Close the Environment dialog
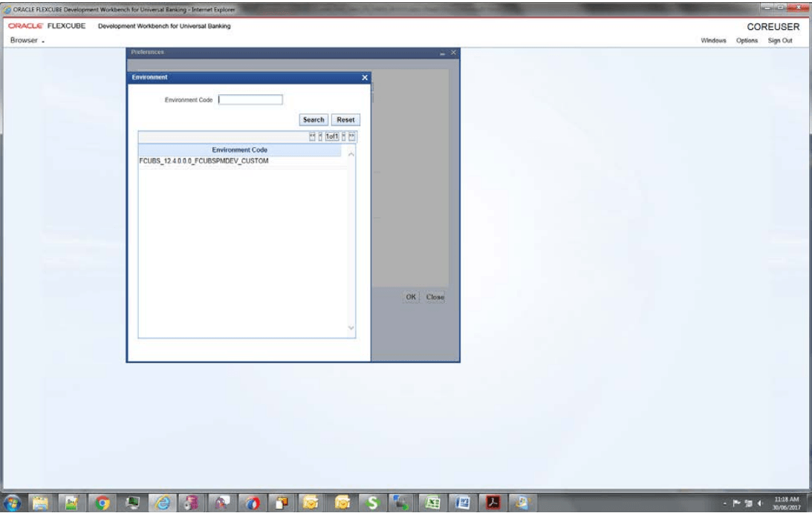Viewport: 812px width, 513px height. [365, 77]
